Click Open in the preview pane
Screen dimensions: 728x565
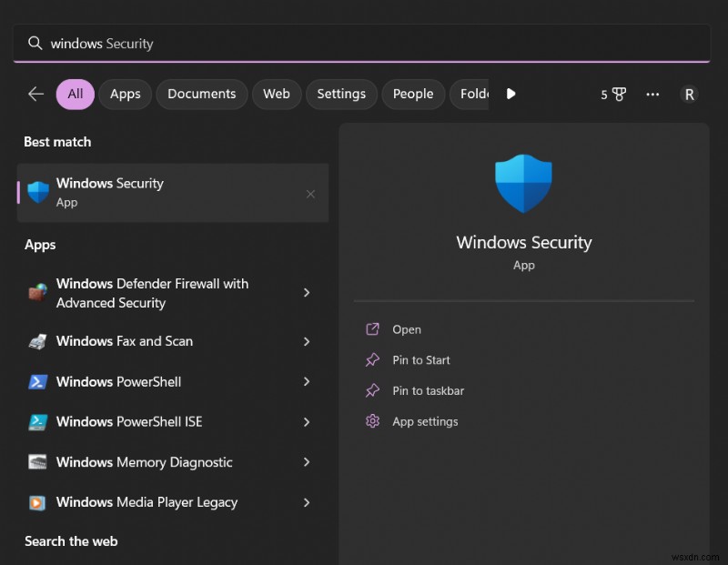[407, 329]
